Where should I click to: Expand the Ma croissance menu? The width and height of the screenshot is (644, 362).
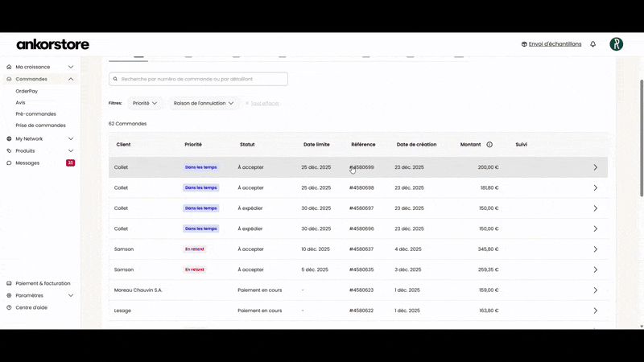click(71, 67)
